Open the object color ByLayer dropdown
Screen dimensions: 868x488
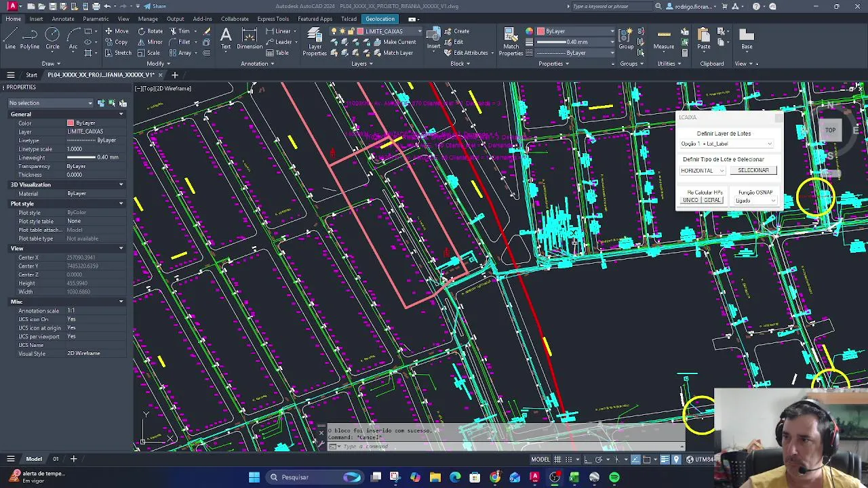576,31
